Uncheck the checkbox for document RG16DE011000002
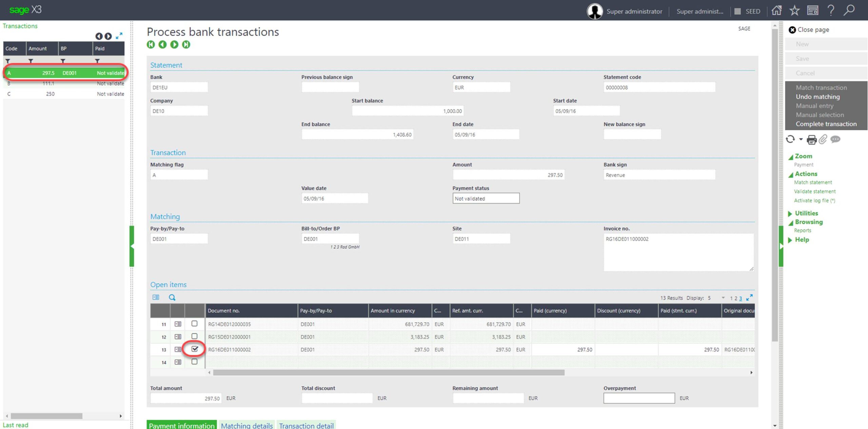This screenshot has width=868, height=429. [195, 349]
